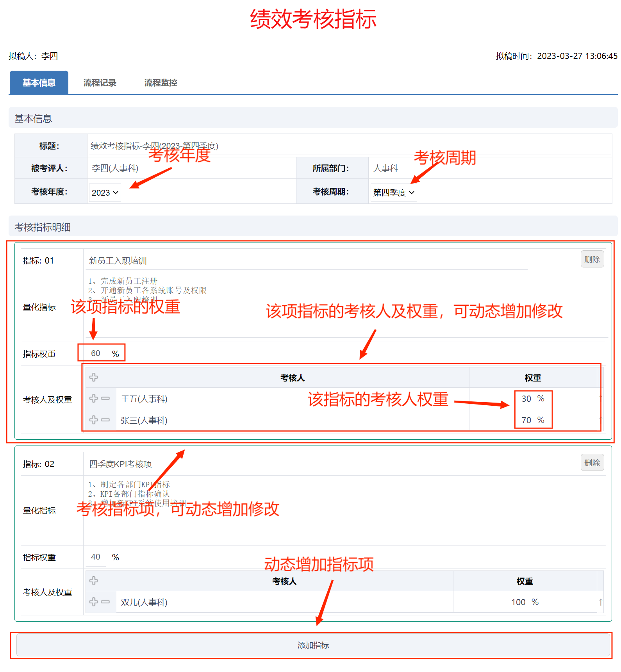Viewport: 621px width, 672px height.
Task: Click indicator 02 name field 四季度KPI考核项
Action: point(305,464)
